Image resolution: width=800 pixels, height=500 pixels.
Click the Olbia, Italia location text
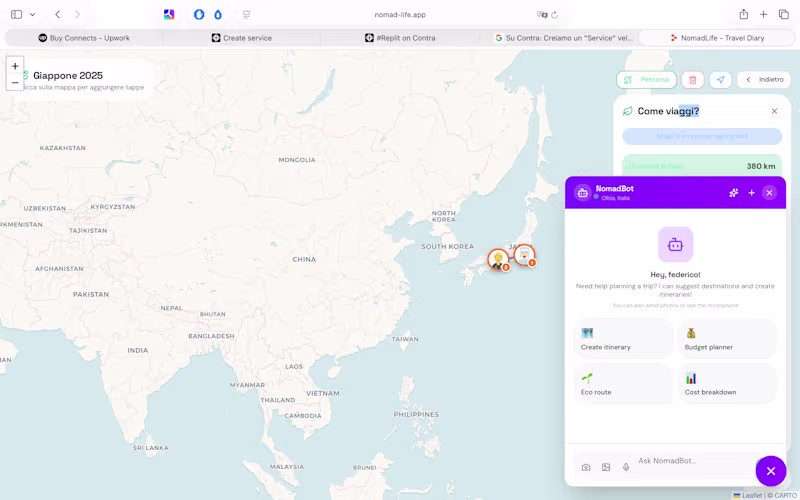[x=615, y=198]
